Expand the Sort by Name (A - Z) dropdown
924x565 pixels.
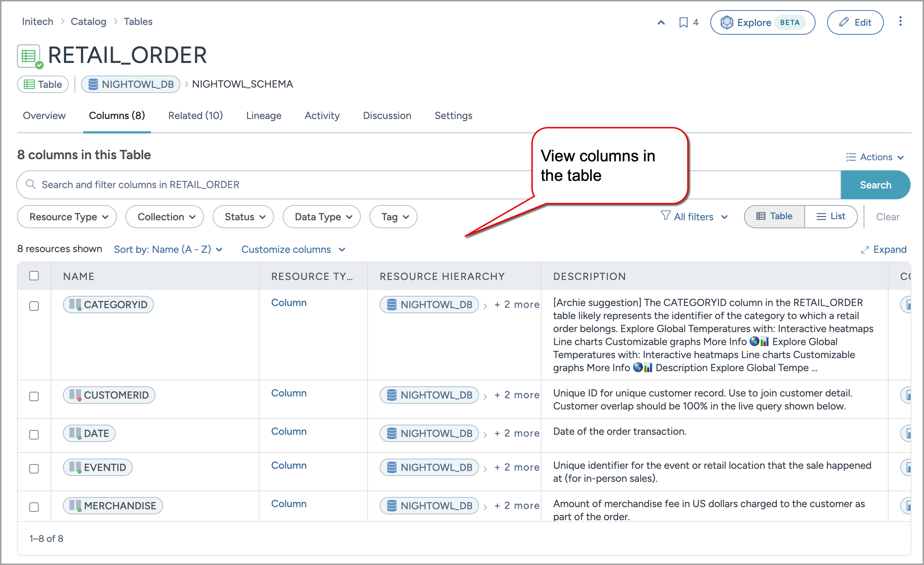tap(168, 250)
